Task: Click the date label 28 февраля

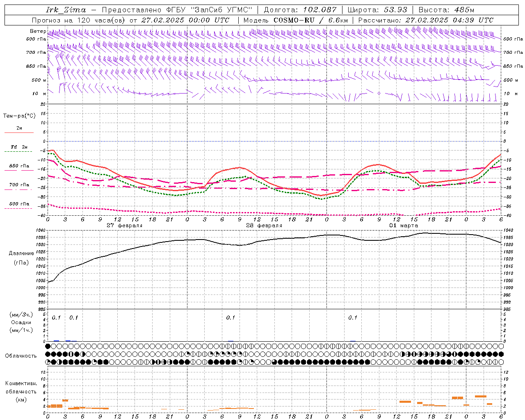Action: pyautogui.click(x=264, y=226)
